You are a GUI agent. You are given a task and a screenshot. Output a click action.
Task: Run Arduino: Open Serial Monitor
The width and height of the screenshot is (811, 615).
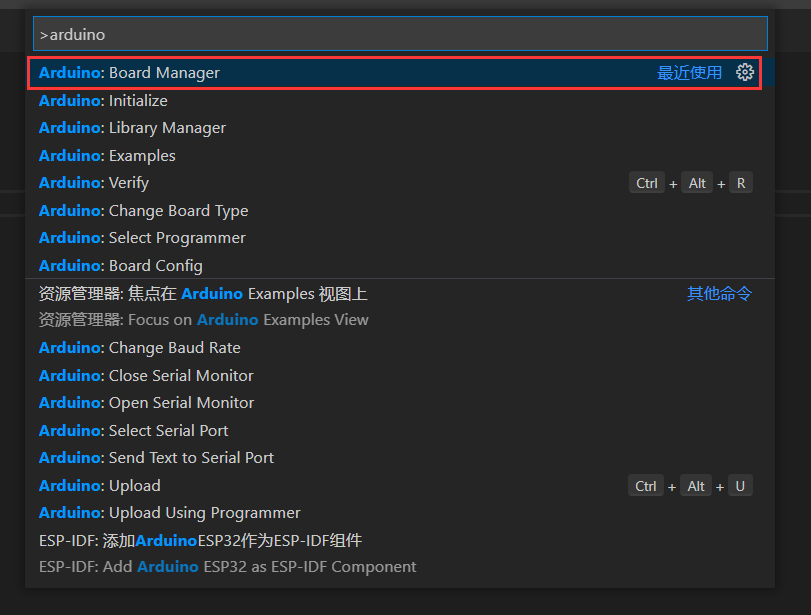coord(400,403)
